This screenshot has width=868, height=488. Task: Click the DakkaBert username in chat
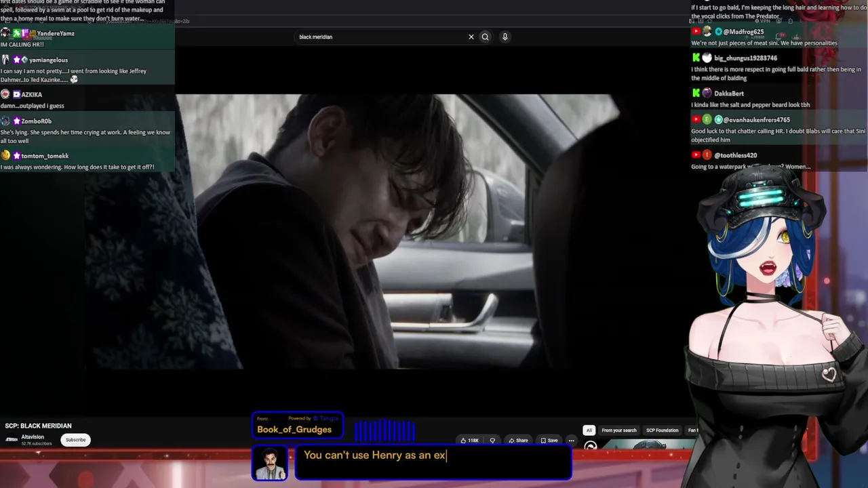pos(729,94)
